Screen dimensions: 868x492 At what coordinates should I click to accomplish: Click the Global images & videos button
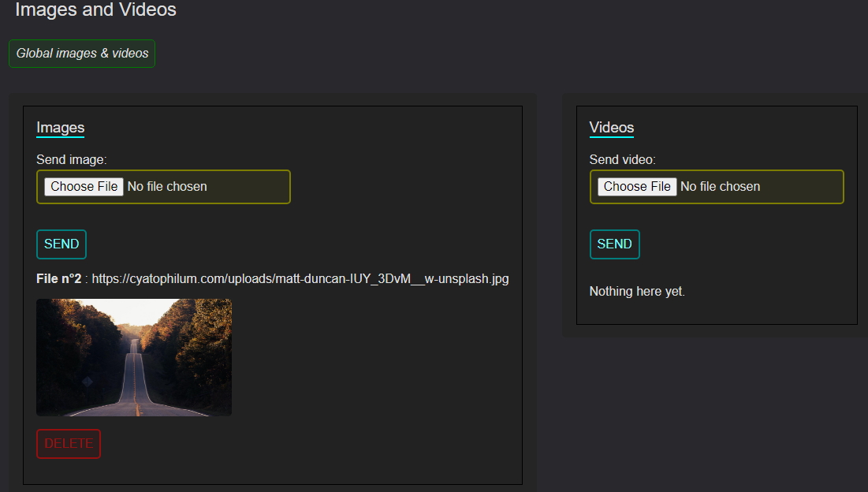[x=82, y=54]
